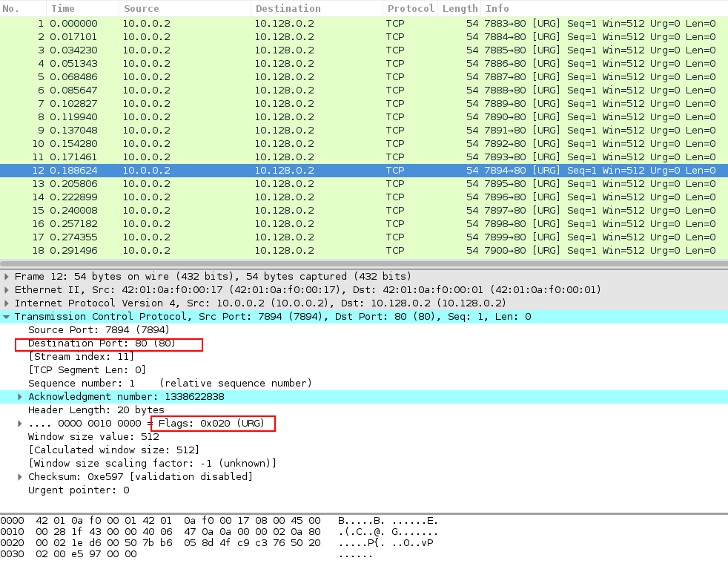This screenshot has width=728, height=572.
Task: Click hex dump row at offset 0020
Action: tap(219, 543)
